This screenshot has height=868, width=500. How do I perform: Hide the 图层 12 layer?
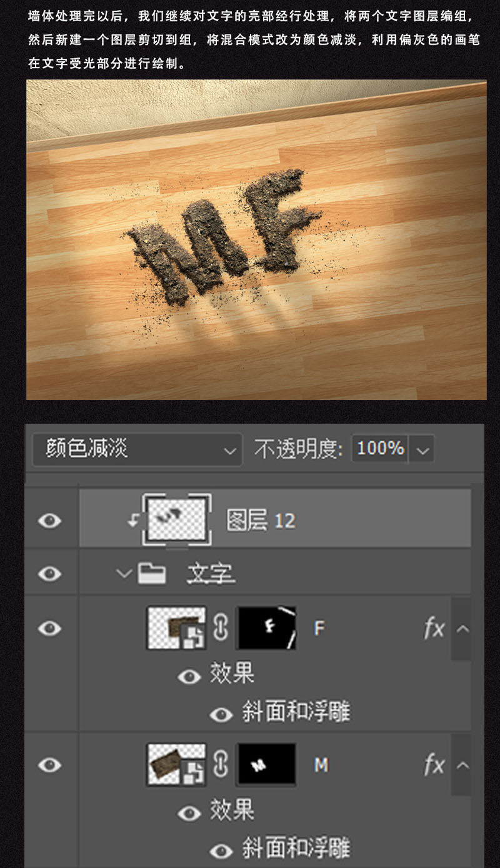pos(51,519)
